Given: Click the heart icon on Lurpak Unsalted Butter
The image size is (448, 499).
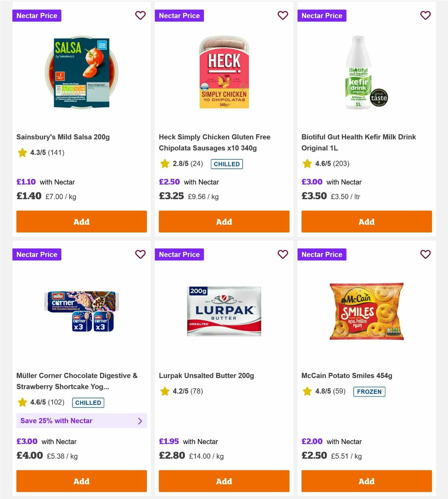Looking at the screenshot, I should [x=283, y=254].
